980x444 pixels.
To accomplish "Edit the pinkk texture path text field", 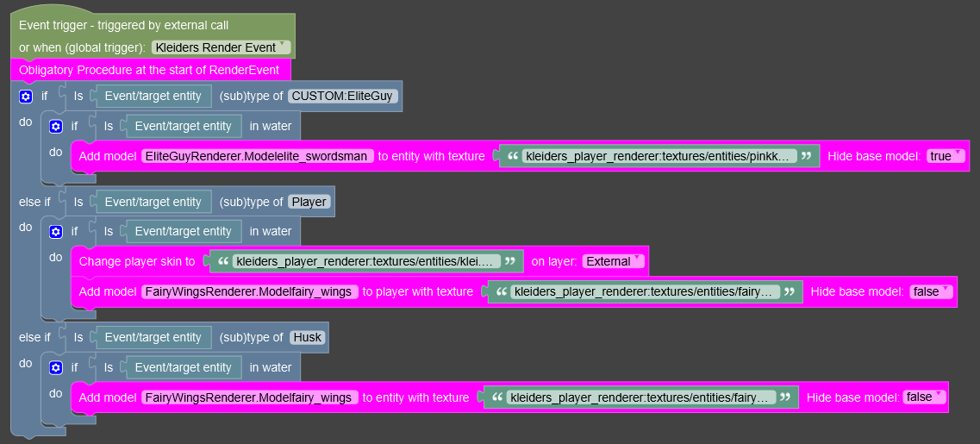I will tap(660, 156).
